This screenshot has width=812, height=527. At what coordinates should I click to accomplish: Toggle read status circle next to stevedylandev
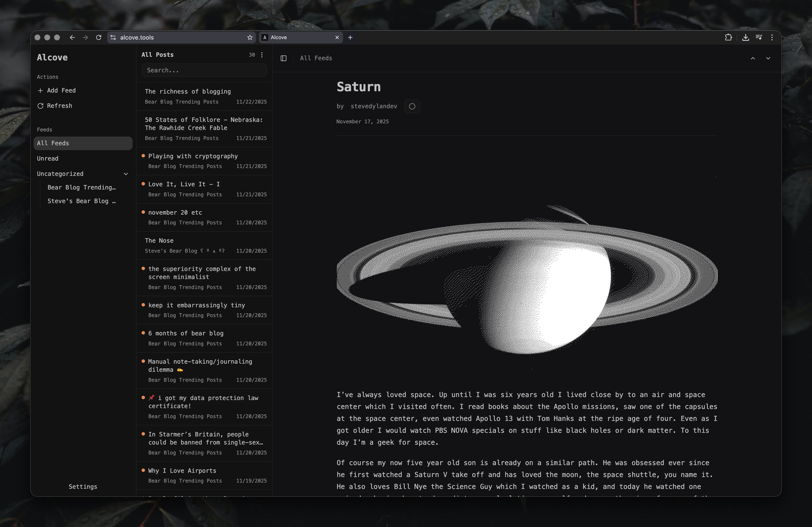point(412,107)
